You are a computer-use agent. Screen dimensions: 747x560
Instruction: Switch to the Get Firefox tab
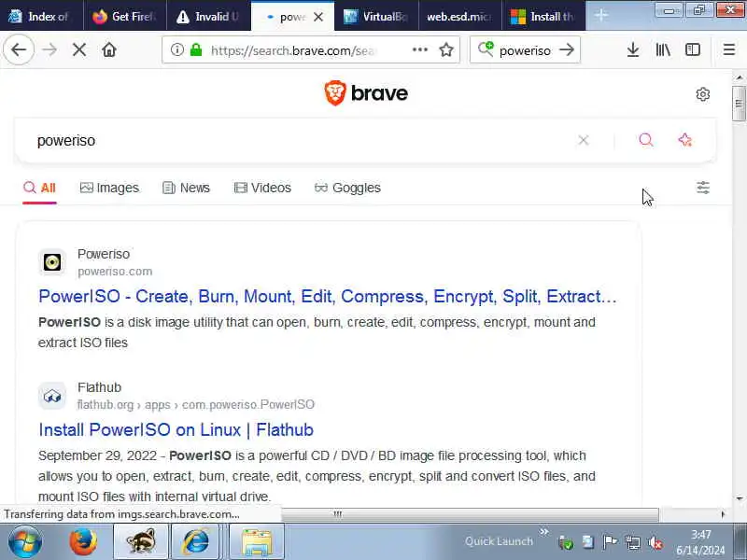[x=125, y=16]
